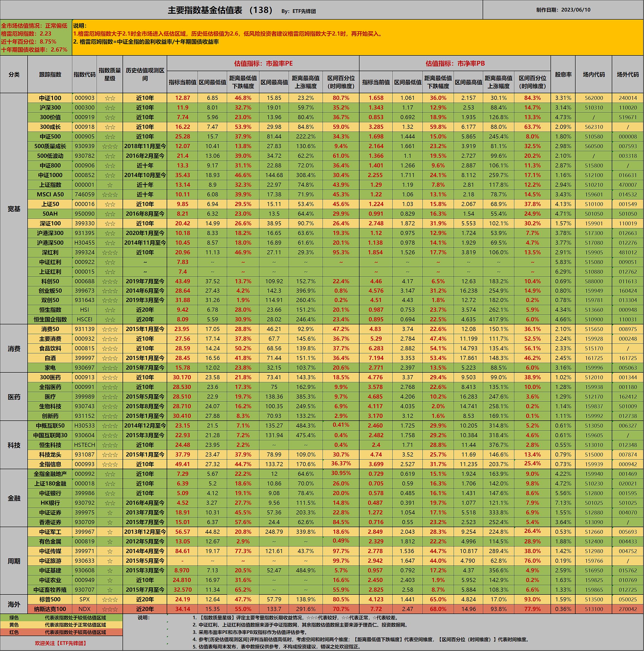
Task: Click the green 绿色 legend swatch
Action: tap(14, 618)
